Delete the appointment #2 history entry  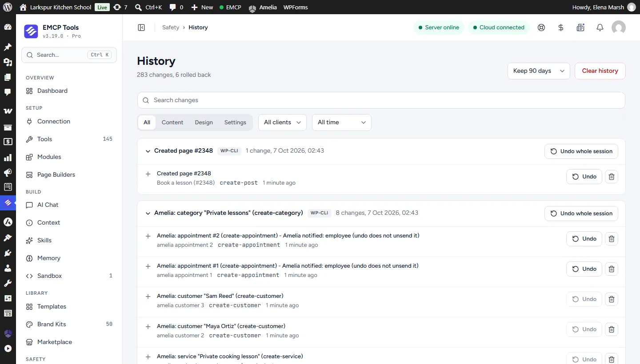[612, 239]
